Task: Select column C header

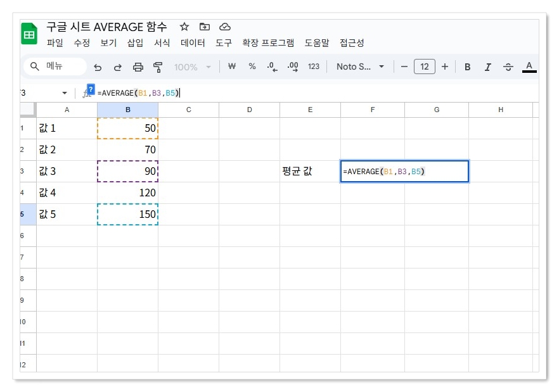Action: tap(189, 110)
